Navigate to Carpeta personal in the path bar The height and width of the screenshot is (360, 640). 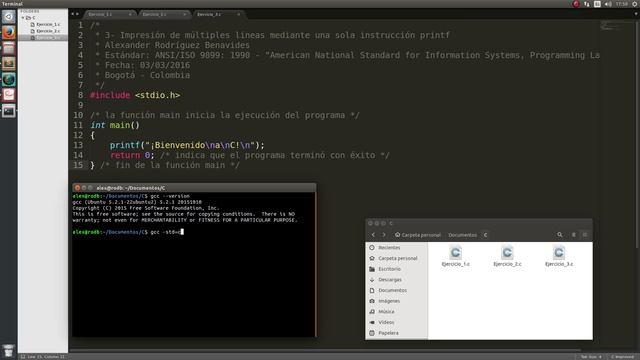(418, 235)
